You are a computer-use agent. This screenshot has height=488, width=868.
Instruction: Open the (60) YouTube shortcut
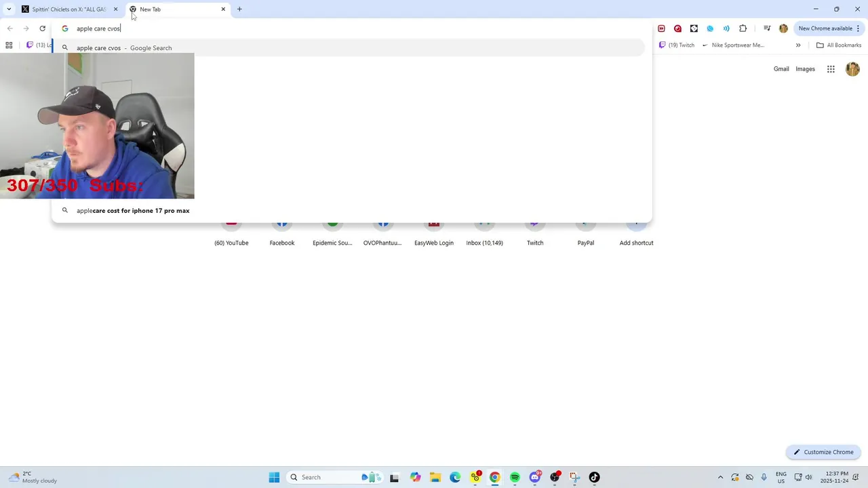click(231, 234)
